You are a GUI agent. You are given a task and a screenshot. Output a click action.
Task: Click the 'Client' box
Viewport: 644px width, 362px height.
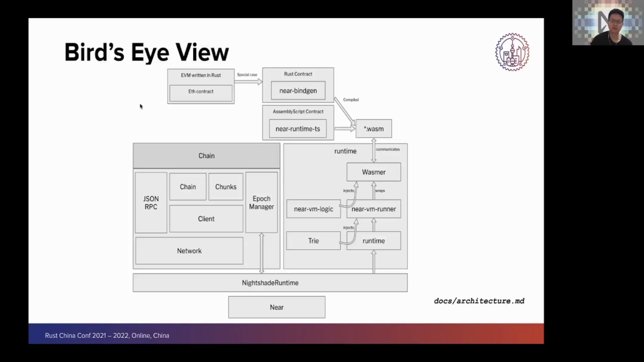(x=206, y=219)
